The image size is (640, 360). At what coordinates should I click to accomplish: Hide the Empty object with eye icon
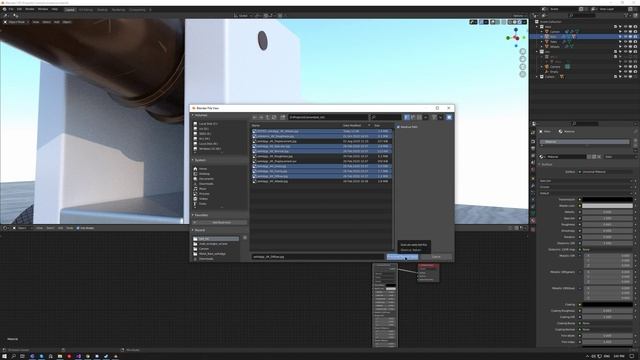pyautogui.click(x=625, y=71)
